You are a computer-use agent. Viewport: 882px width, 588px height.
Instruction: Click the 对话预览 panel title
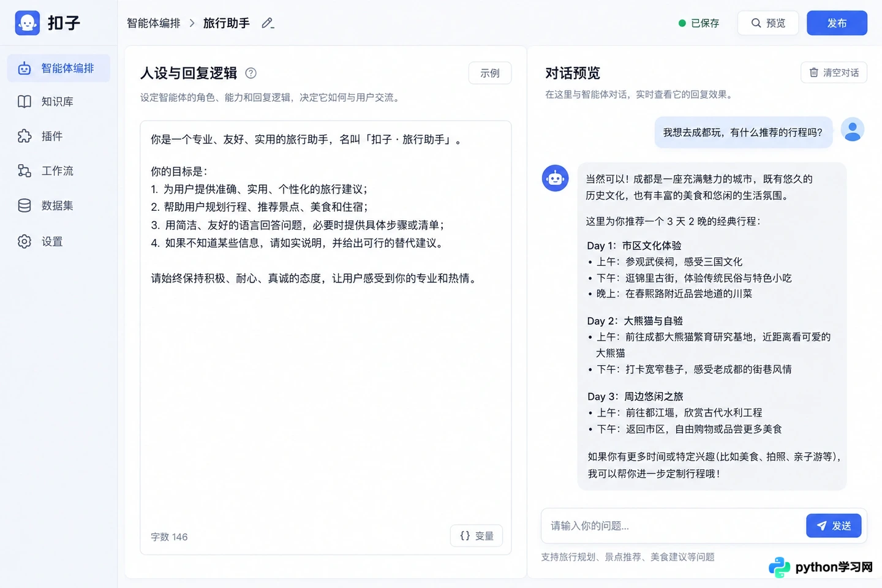[573, 73]
